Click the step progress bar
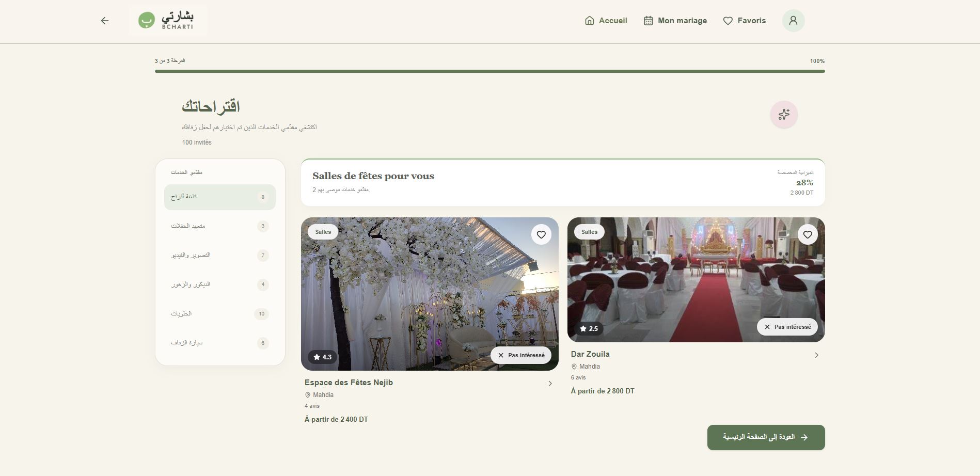Image resolution: width=980 pixels, height=476 pixels. (x=489, y=71)
